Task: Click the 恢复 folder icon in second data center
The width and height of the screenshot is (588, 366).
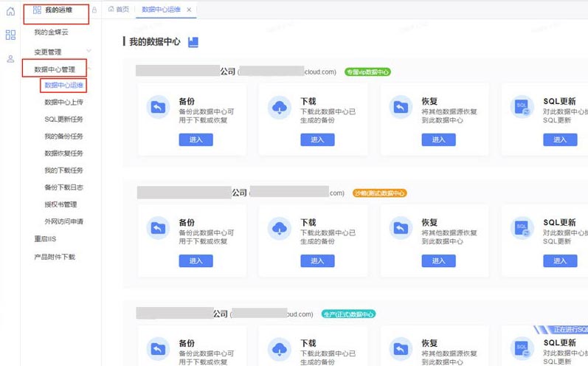Action: pyautogui.click(x=401, y=229)
